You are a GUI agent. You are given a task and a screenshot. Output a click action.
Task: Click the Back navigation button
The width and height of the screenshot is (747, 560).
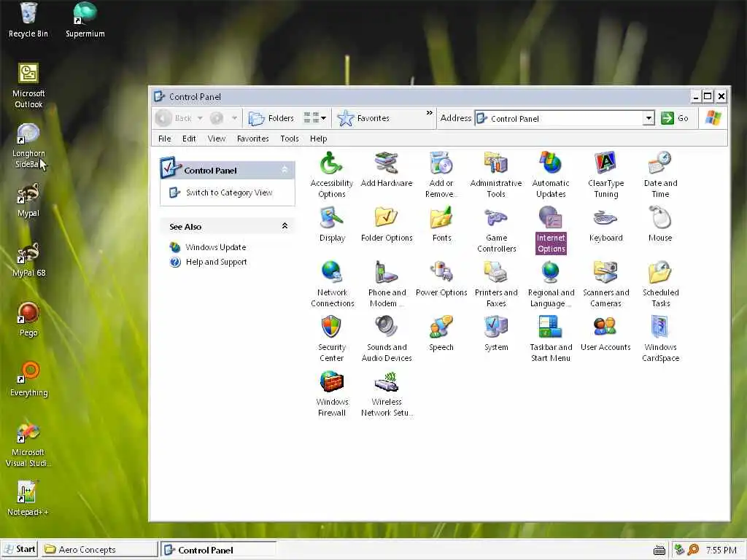174,118
